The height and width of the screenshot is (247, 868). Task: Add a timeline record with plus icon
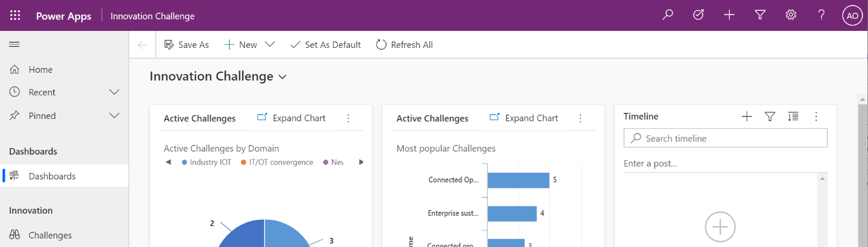coord(747,117)
